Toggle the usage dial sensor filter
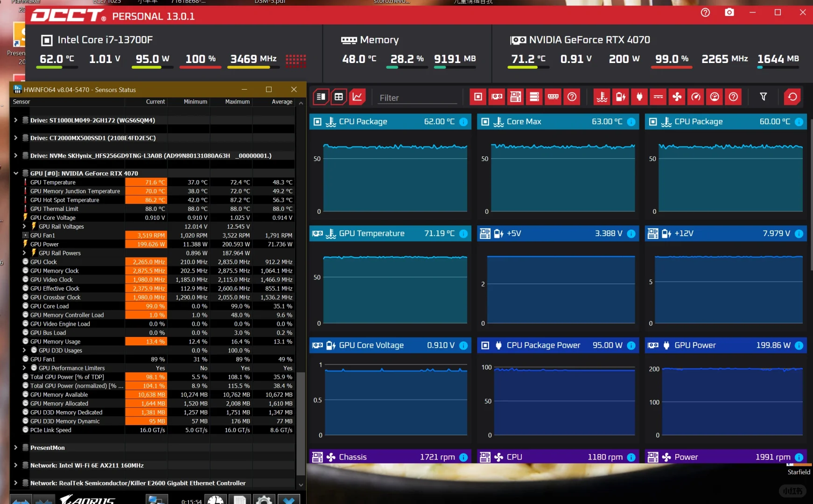Viewport: 813px width, 504px height. [x=715, y=97]
